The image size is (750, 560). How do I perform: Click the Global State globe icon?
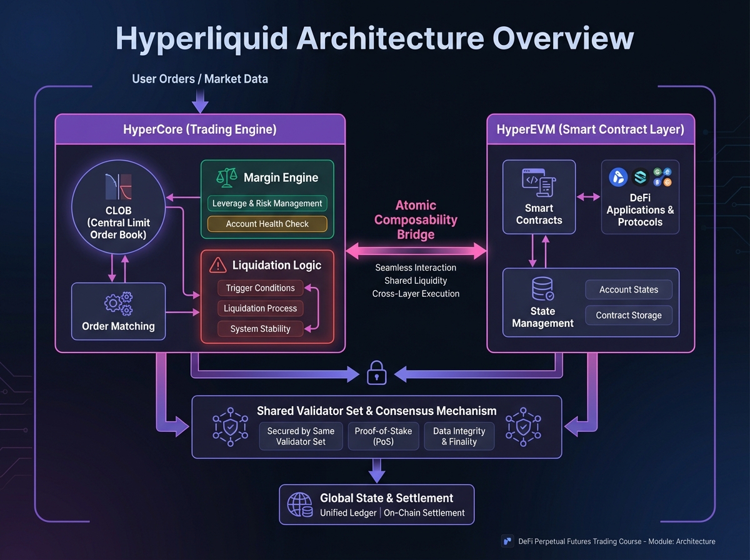pos(299,504)
